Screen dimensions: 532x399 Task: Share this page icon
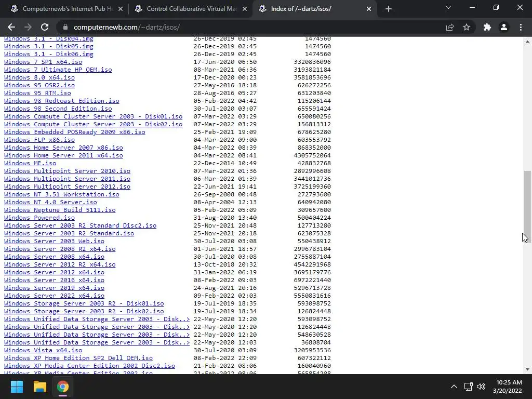[450, 27]
